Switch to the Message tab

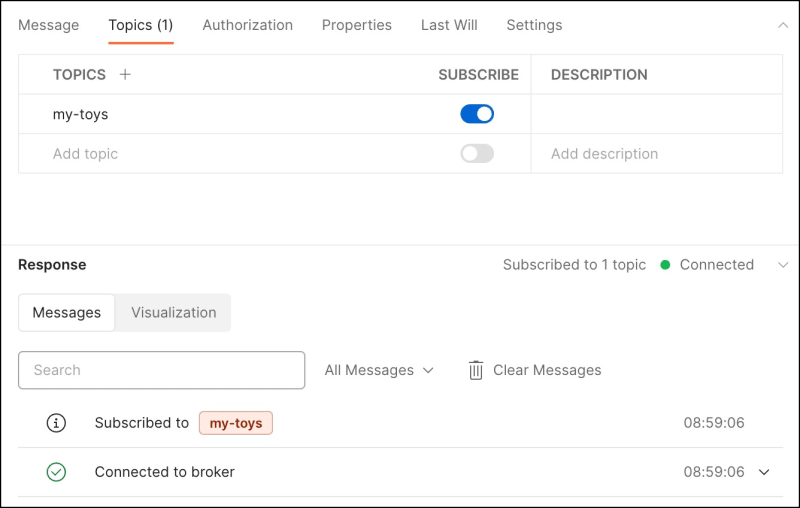coord(48,25)
